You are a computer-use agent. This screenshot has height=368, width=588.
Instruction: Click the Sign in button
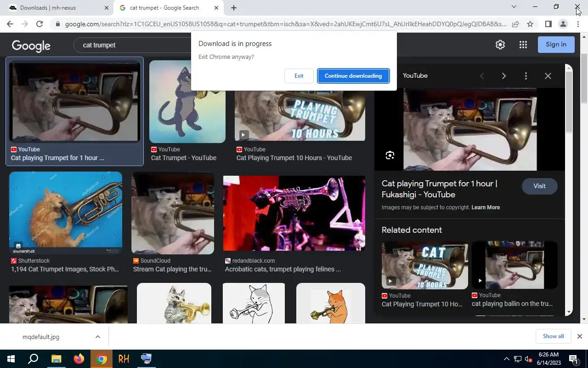(556, 45)
